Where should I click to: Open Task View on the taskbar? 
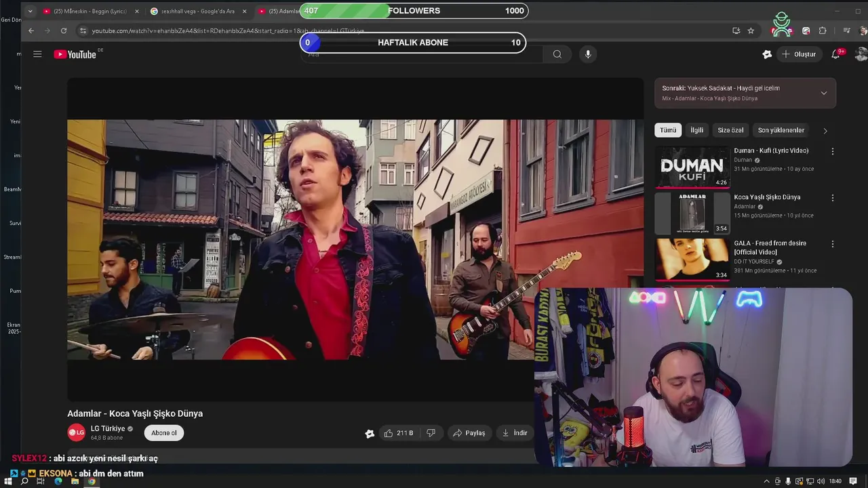pyautogui.click(x=41, y=481)
